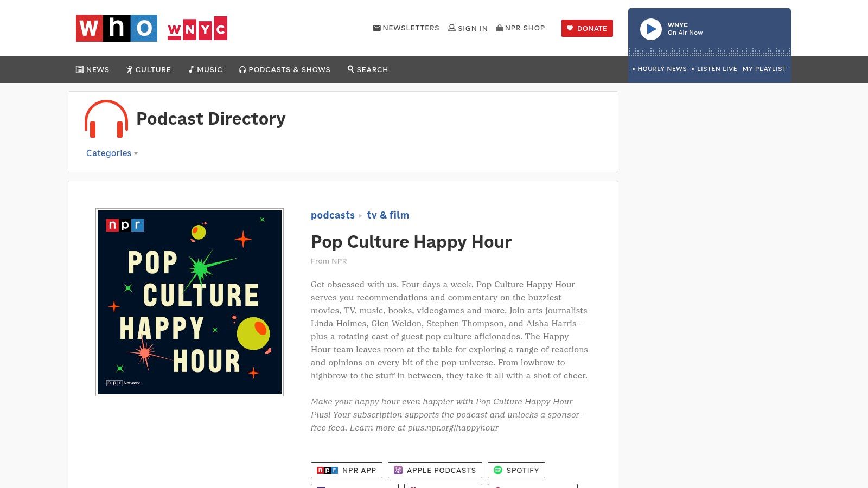
Task: Click the Sign In link
Action: (468, 28)
